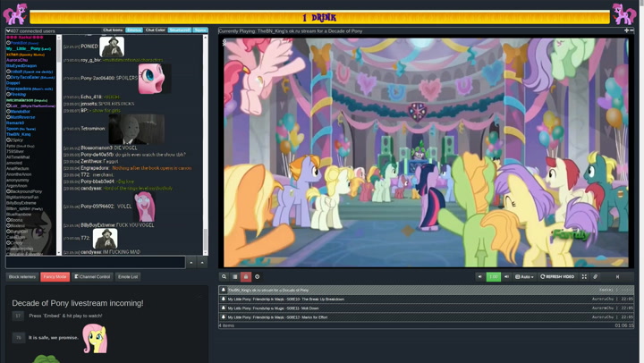Open the Channel Control menu

(92, 277)
